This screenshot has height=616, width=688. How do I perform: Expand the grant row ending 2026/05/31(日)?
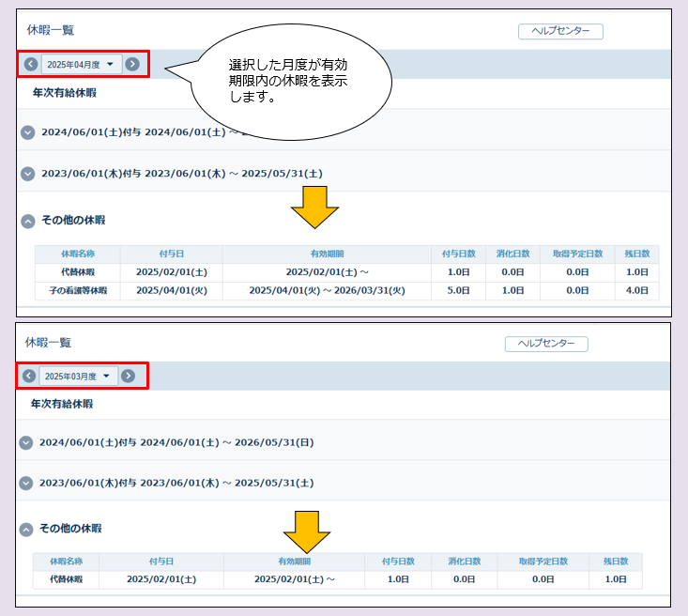point(26,442)
